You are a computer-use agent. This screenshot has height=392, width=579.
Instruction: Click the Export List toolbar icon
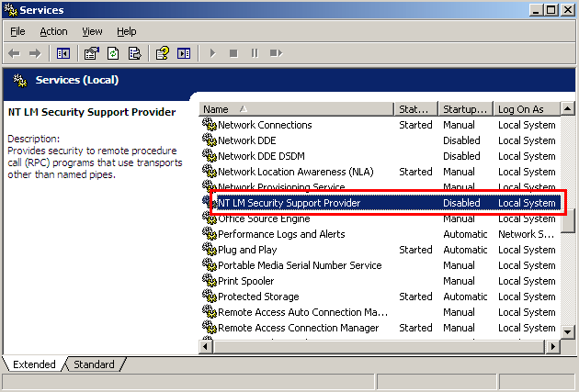(134, 53)
